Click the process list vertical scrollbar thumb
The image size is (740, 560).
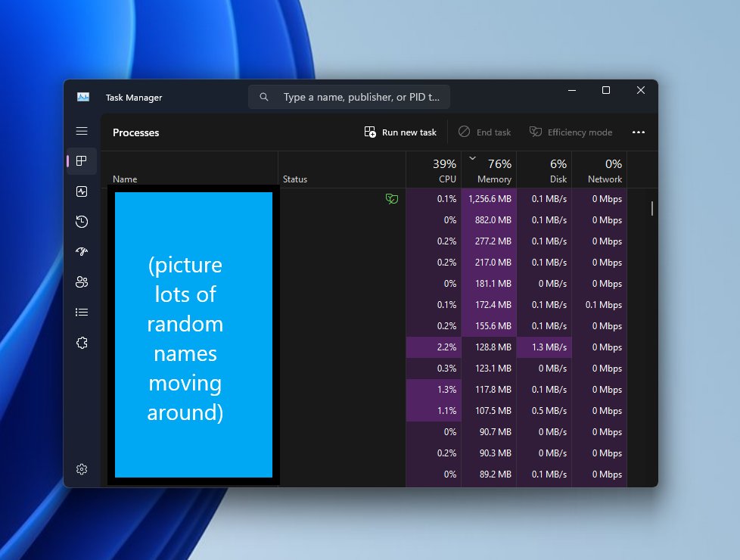[652, 208]
